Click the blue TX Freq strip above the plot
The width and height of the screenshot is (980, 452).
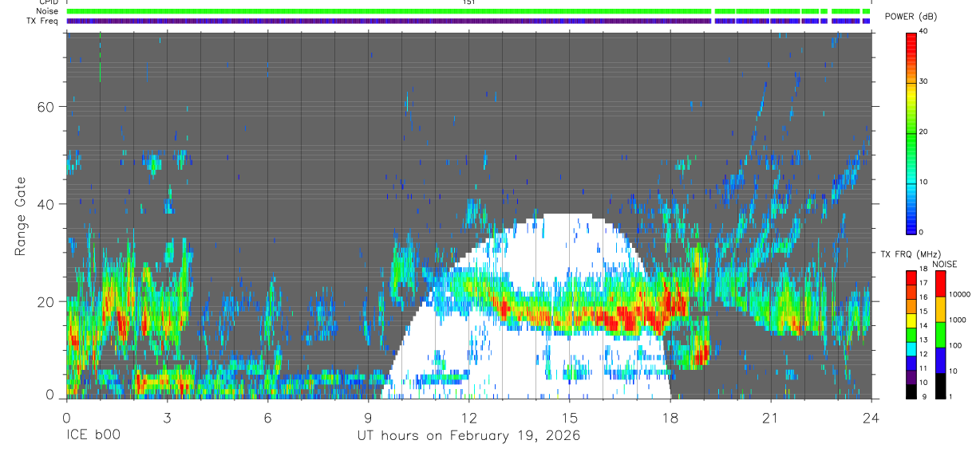(468, 21)
